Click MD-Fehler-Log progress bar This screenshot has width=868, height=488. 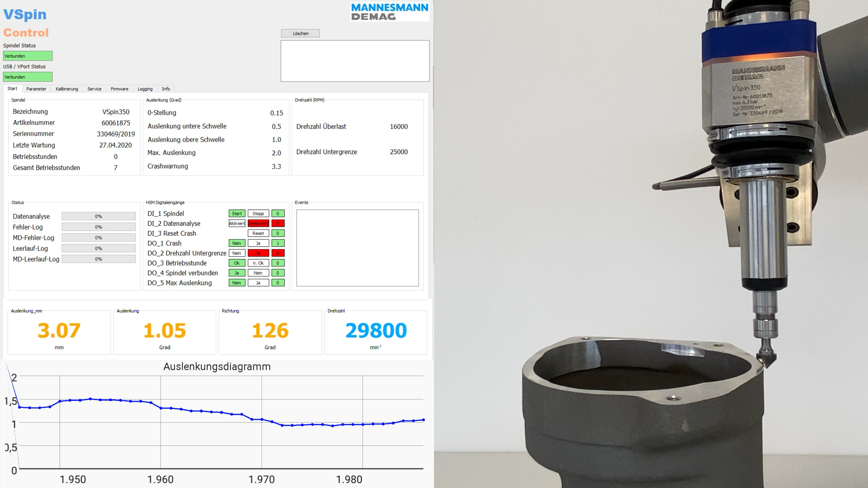click(x=99, y=238)
